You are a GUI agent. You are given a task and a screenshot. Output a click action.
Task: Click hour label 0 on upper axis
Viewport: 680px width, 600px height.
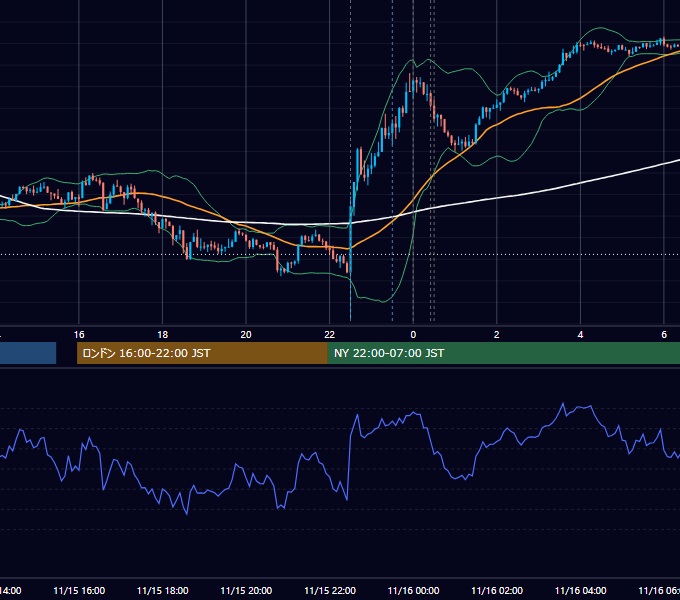[413, 335]
